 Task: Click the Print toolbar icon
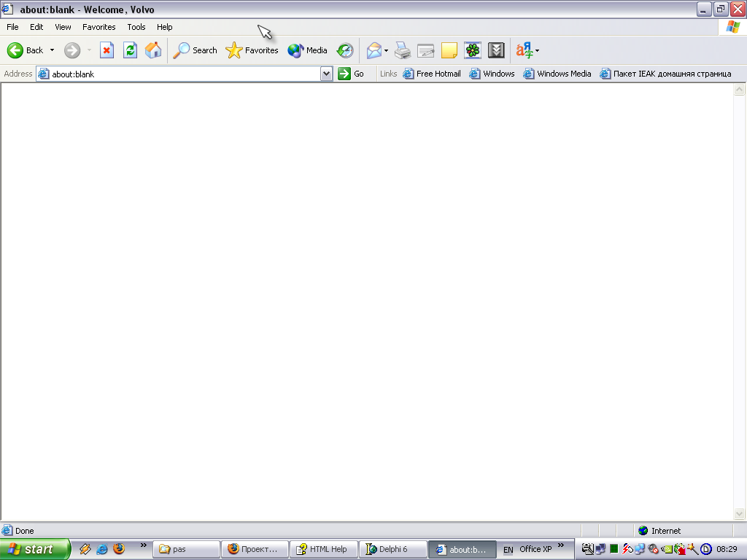tap(403, 50)
